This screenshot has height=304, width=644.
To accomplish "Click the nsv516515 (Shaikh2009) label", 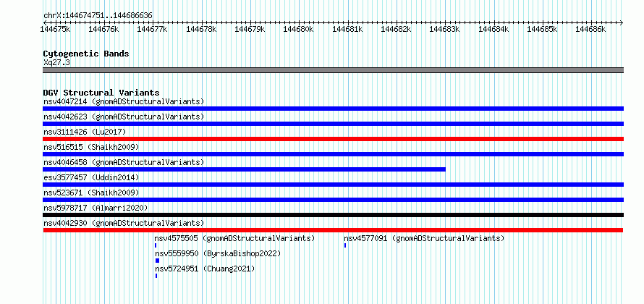I will pyautogui.click(x=91, y=147).
